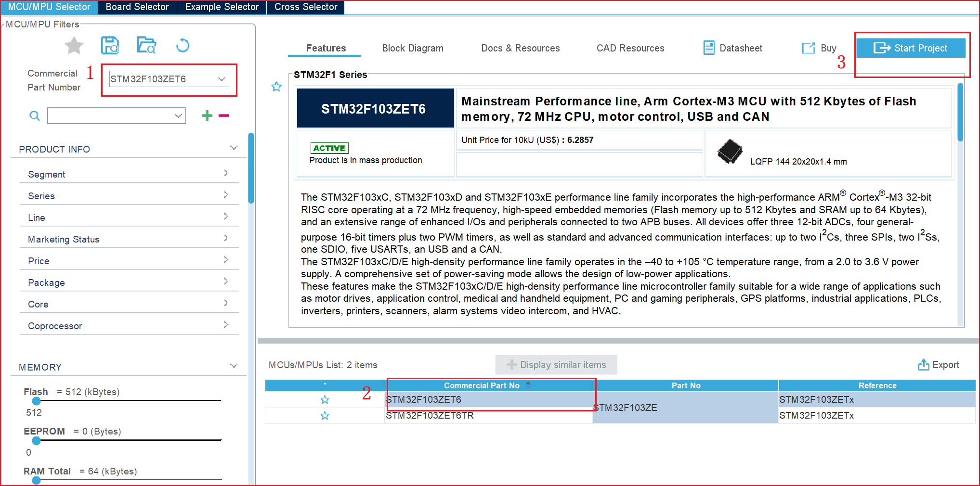
Task: Reset all filters with the refresh icon
Action: 183,46
